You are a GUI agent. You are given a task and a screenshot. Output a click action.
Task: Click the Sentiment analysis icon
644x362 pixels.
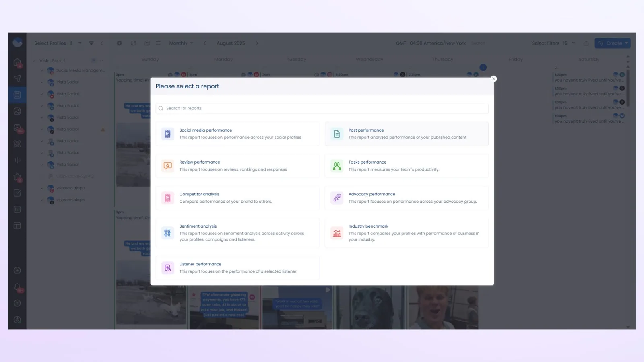167,233
